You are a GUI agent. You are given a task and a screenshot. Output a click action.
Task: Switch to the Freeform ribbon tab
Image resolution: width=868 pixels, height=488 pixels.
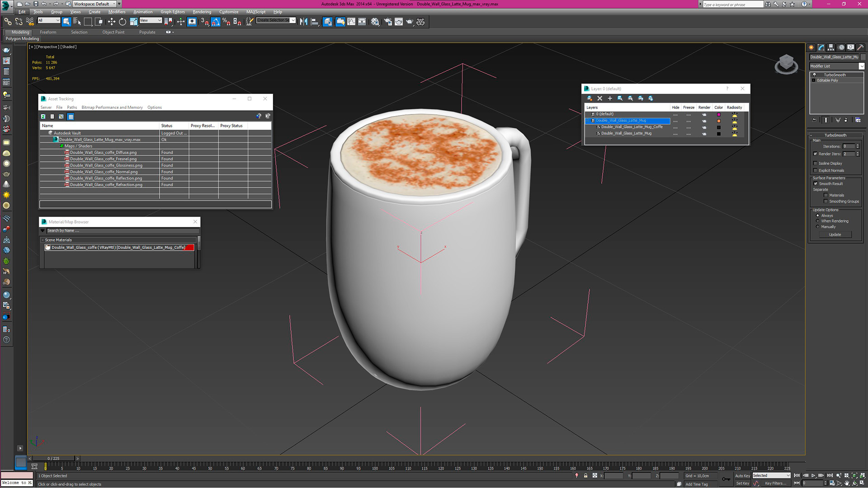pos(48,32)
